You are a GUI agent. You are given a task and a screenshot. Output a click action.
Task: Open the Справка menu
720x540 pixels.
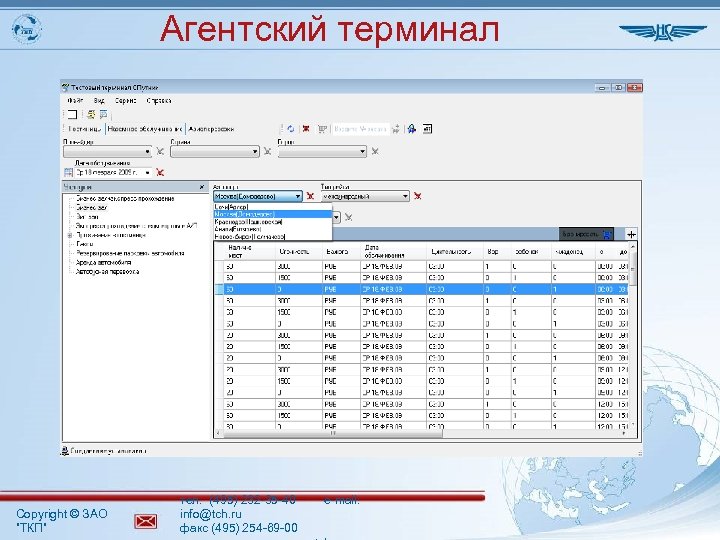[158, 101]
